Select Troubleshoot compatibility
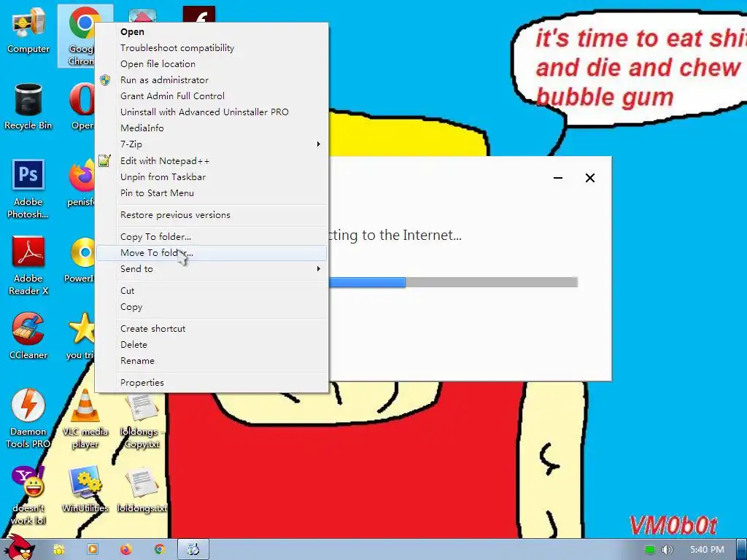This screenshot has width=747, height=560. (x=212, y=48)
